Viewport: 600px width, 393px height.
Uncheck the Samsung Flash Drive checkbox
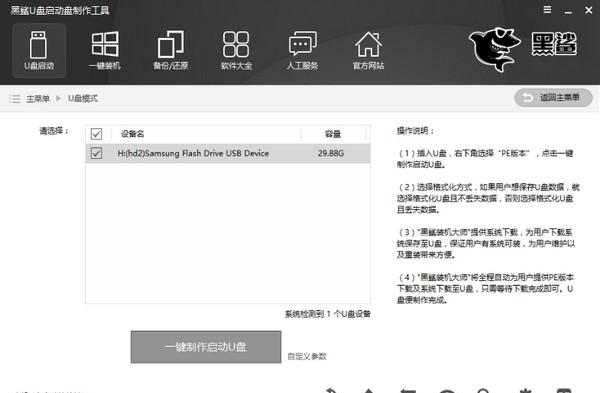coord(96,153)
